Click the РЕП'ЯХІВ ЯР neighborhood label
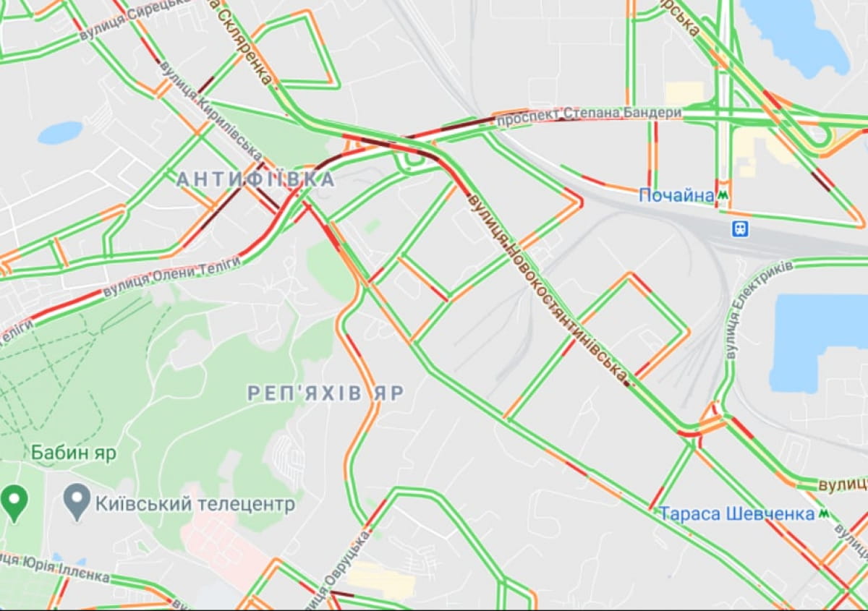 [x=325, y=393]
